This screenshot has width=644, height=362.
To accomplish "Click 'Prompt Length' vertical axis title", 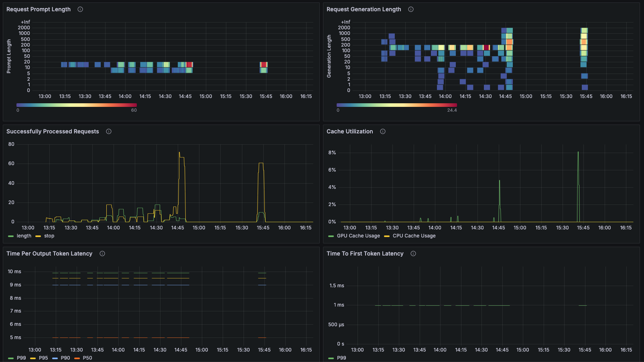I will 9,56.
